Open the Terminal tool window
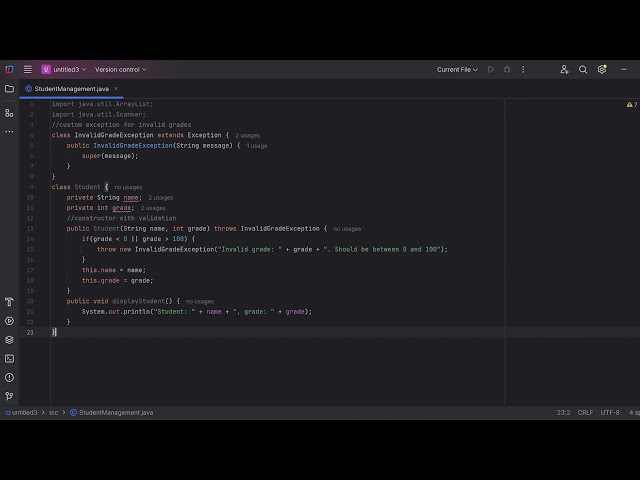Screen dimensions: 640x480 [x=9, y=358]
